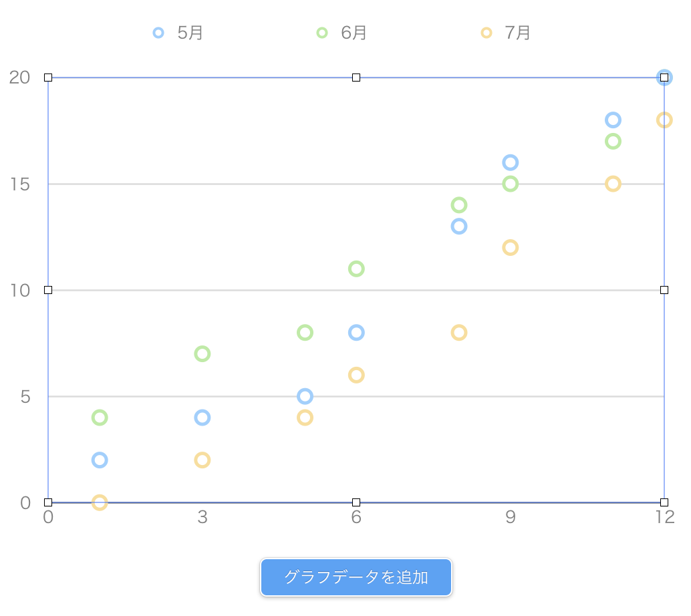Click the top-center chart resize handle
The height and width of the screenshot is (616, 691).
[356, 78]
